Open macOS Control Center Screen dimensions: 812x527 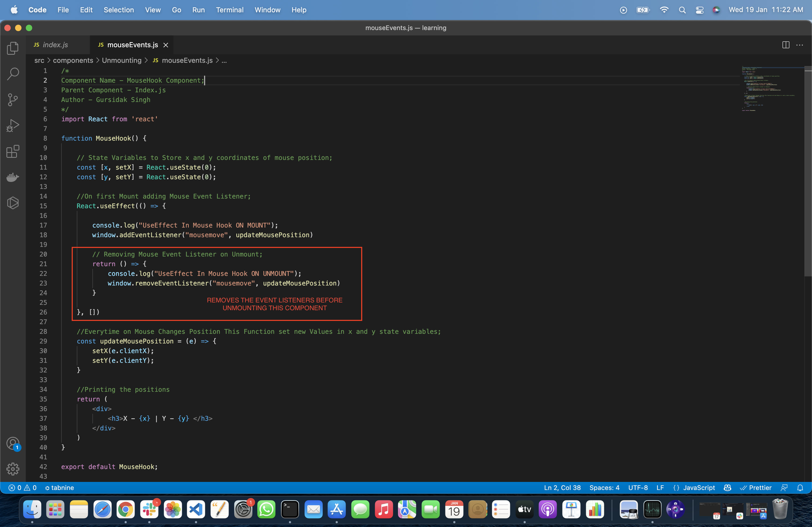click(699, 10)
